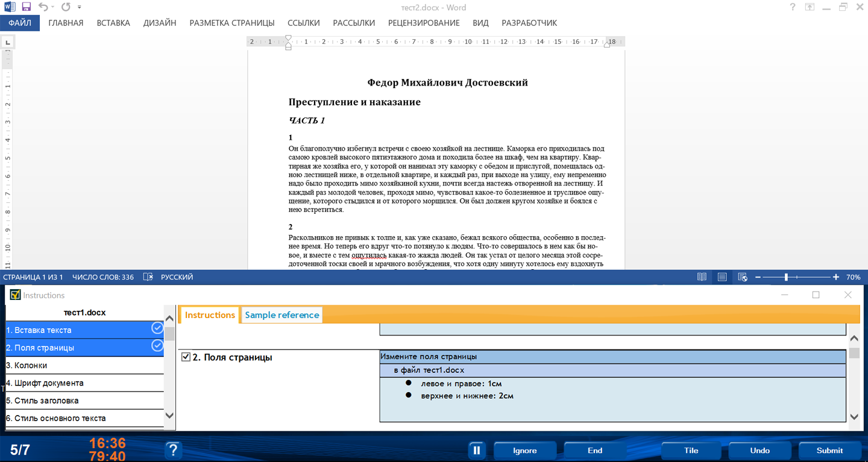Click the pause button in bottom bar
Screen dimensions: 868x462
[477, 450]
